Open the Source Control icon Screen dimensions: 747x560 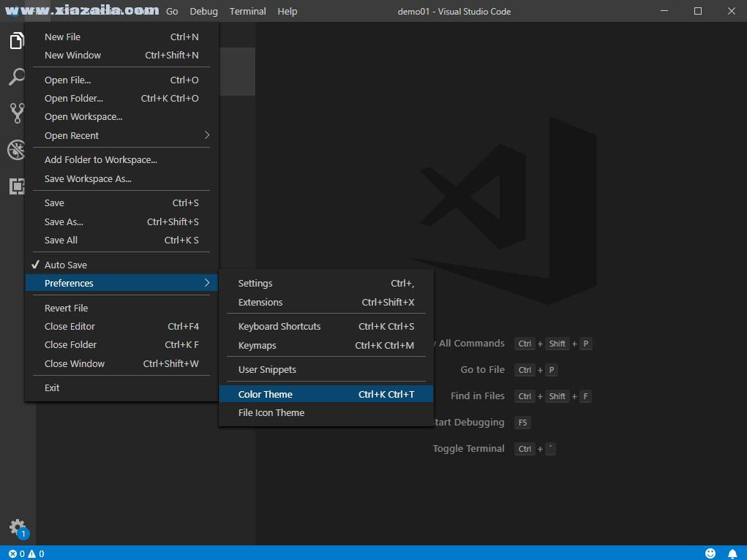17,113
